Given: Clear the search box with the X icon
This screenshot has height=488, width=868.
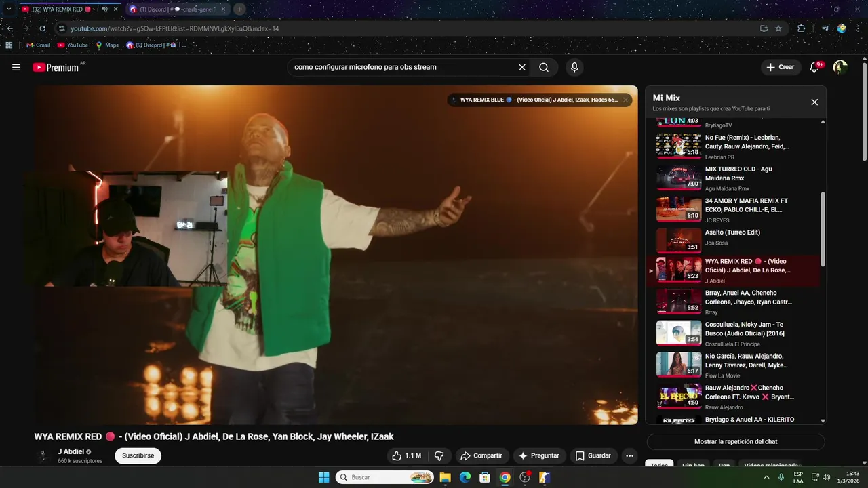Looking at the screenshot, I should 522,67.
